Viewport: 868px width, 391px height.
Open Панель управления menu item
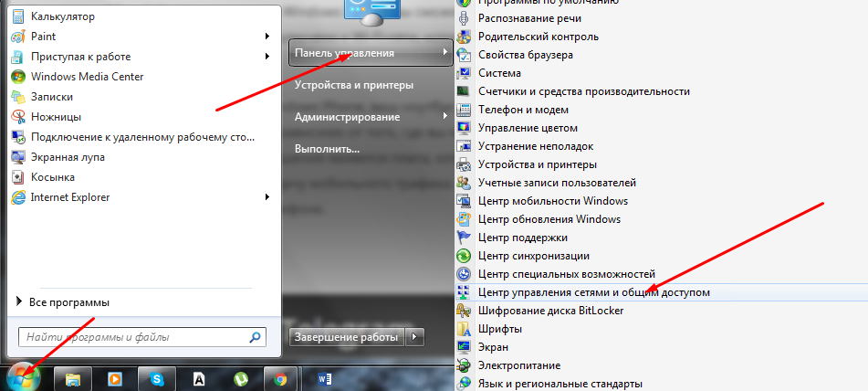click(371, 53)
